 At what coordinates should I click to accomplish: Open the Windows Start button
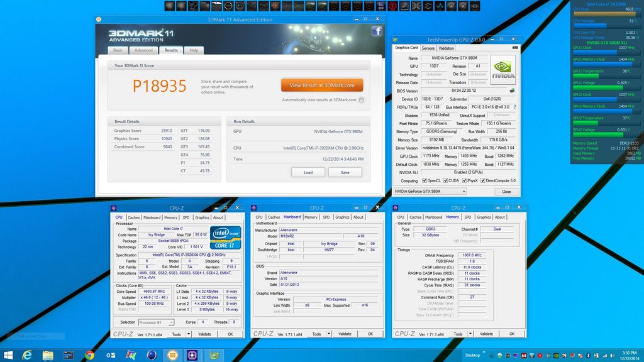[8, 355]
